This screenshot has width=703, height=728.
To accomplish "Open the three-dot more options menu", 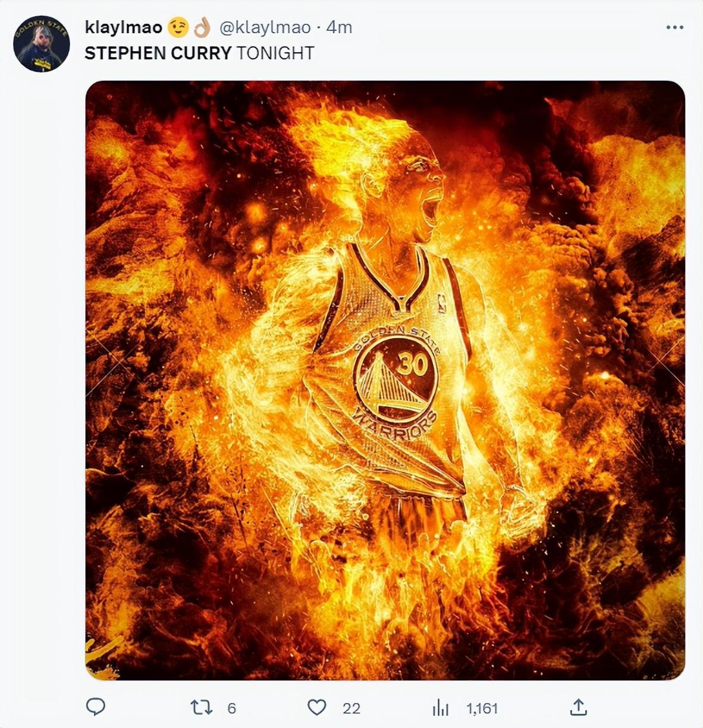I will coord(674,27).
